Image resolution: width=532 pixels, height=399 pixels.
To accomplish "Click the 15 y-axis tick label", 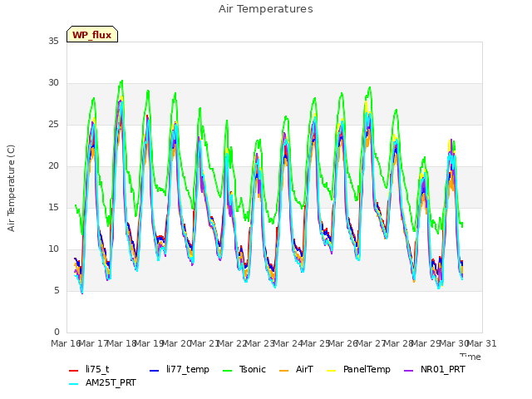I will 53,207.
